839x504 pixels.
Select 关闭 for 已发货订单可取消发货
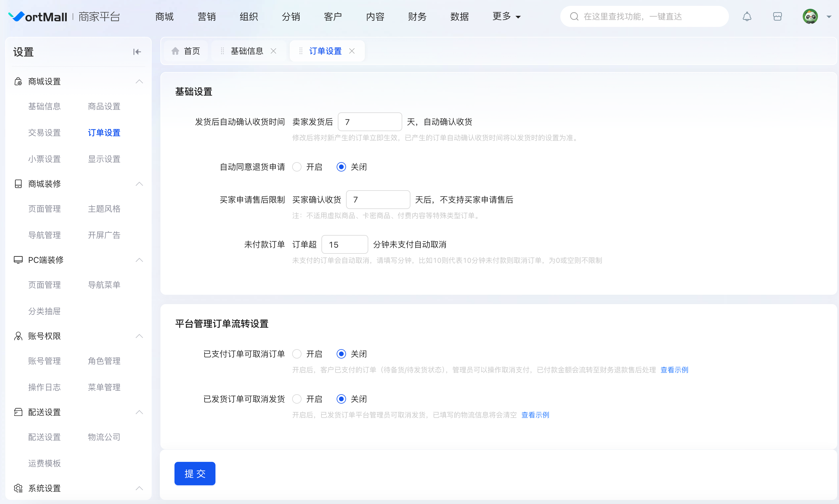click(x=341, y=399)
